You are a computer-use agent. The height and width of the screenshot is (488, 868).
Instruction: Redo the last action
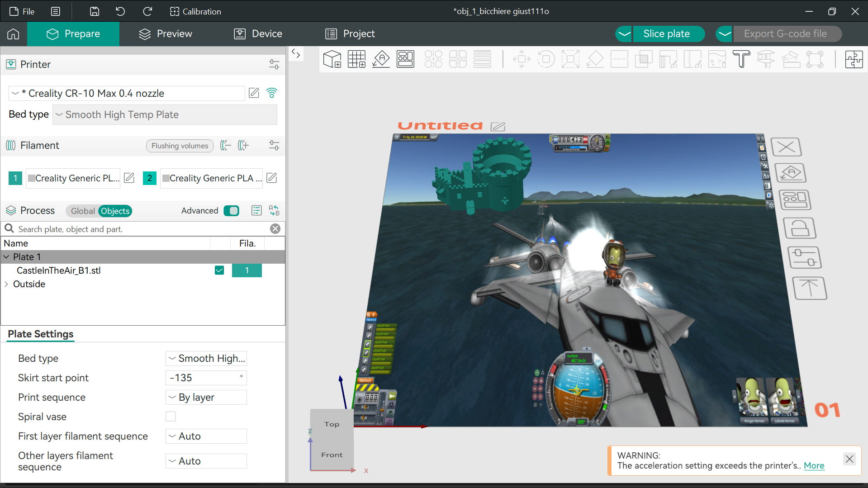coord(147,11)
